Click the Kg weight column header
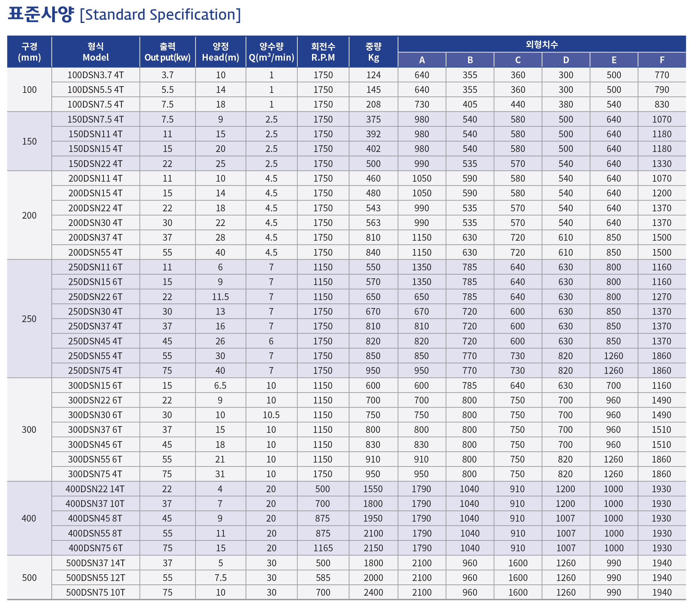 [373, 52]
